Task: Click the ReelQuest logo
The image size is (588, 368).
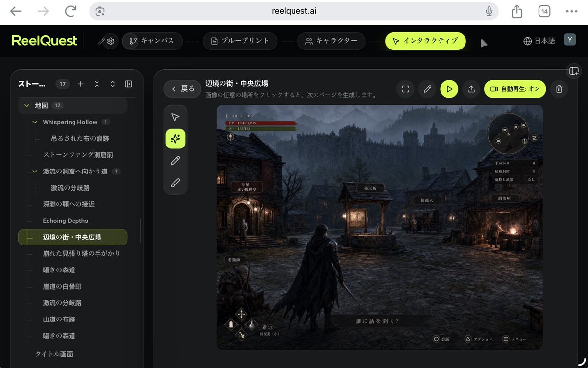Action: pyautogui.click(x=44, y=41)
